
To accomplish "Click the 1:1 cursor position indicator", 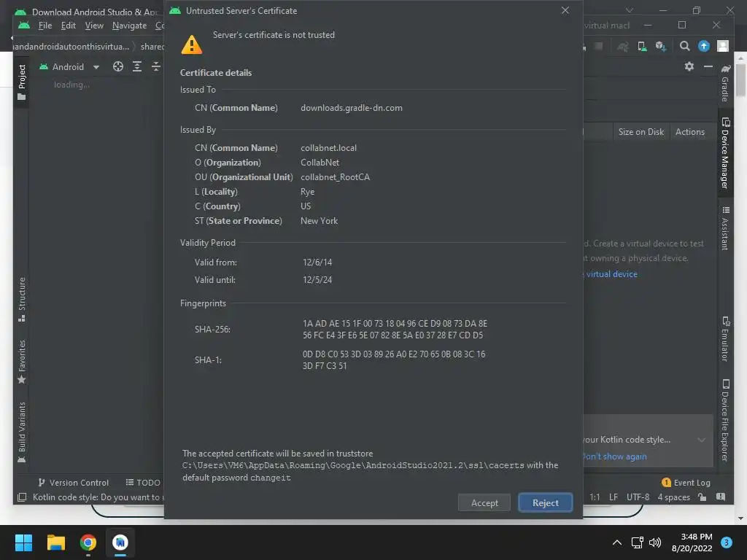I will click(x=595, y=497).
